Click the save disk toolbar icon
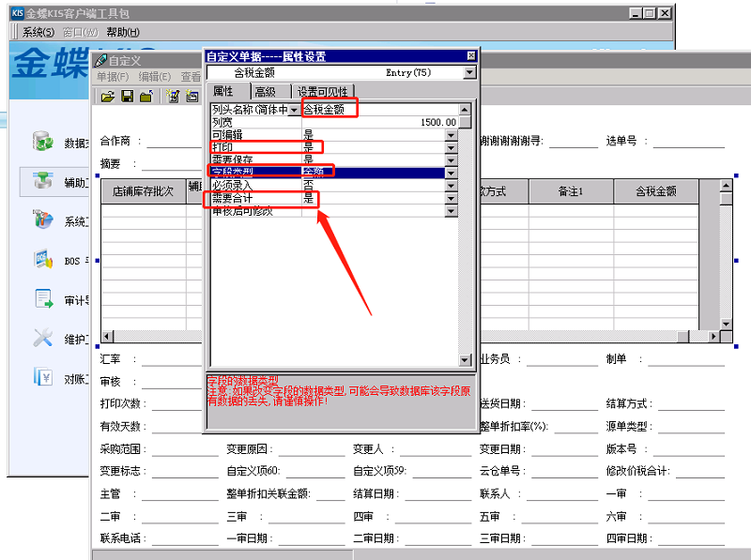The image size is (751, 560). [126, 97]
